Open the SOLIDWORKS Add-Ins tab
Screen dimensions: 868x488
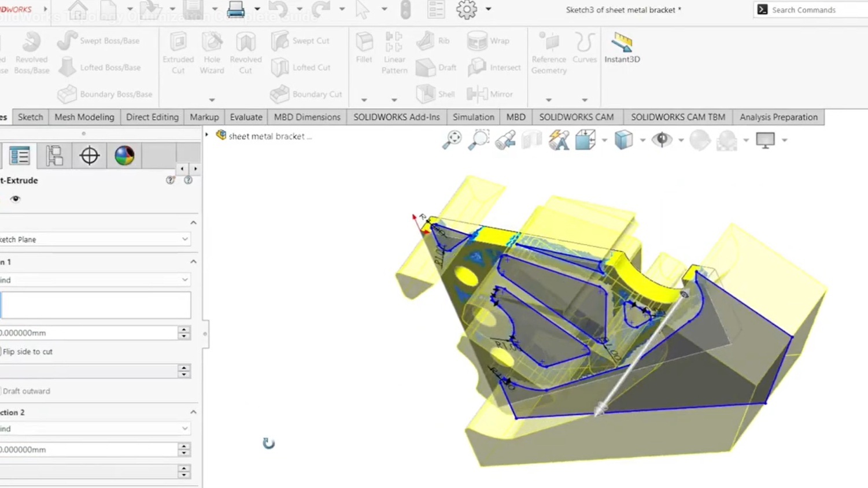click(x=397, y=117)
